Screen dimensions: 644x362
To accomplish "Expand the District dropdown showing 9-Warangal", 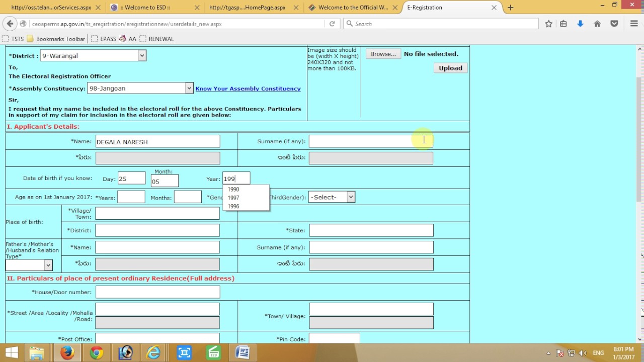I will click(x=93, y=56).
